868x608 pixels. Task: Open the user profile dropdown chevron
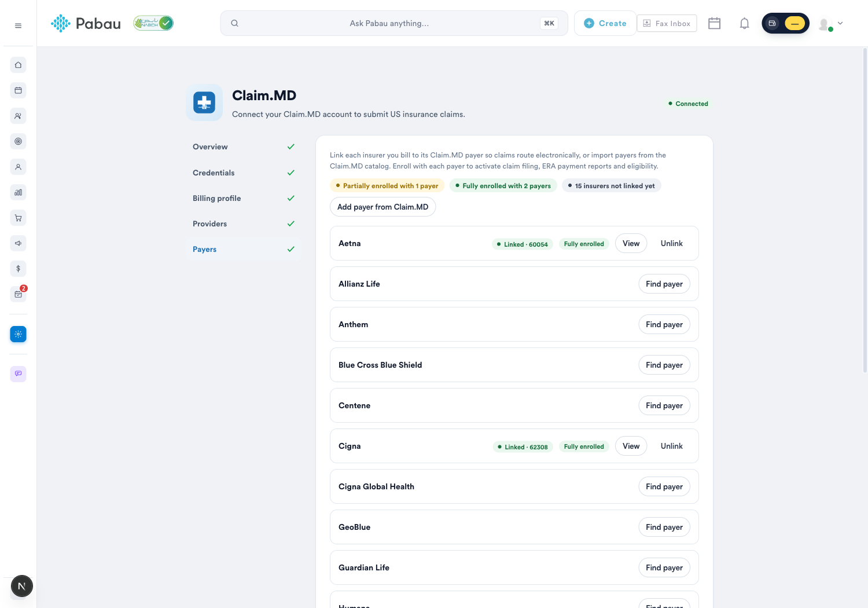pos(840,23)
